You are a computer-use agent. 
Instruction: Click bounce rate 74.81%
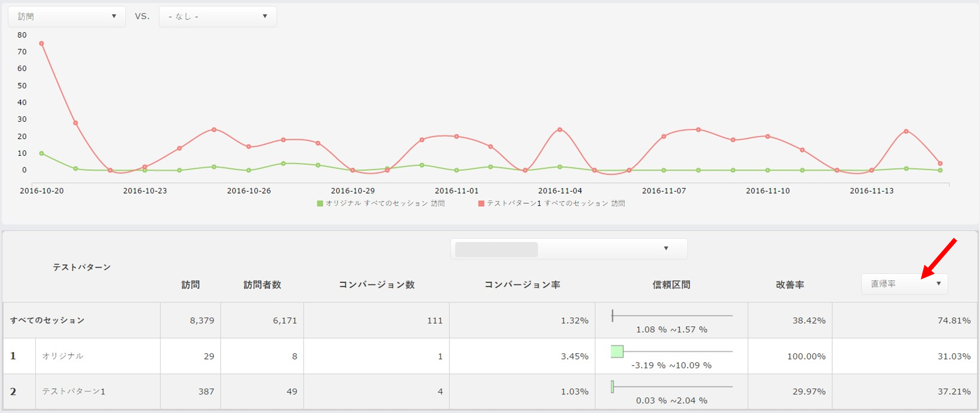(x=954, y=320)
